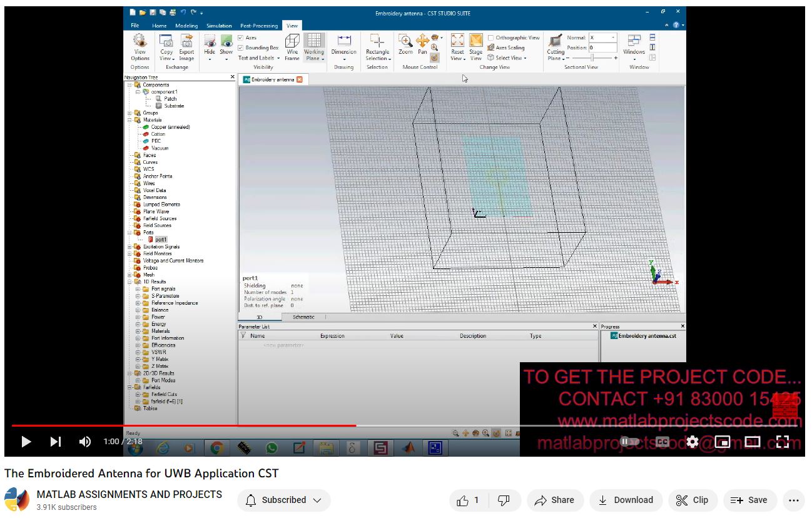Select the Wire Frame icon
The height and width of the screenshot is (518, 812).
coord(292,41)
